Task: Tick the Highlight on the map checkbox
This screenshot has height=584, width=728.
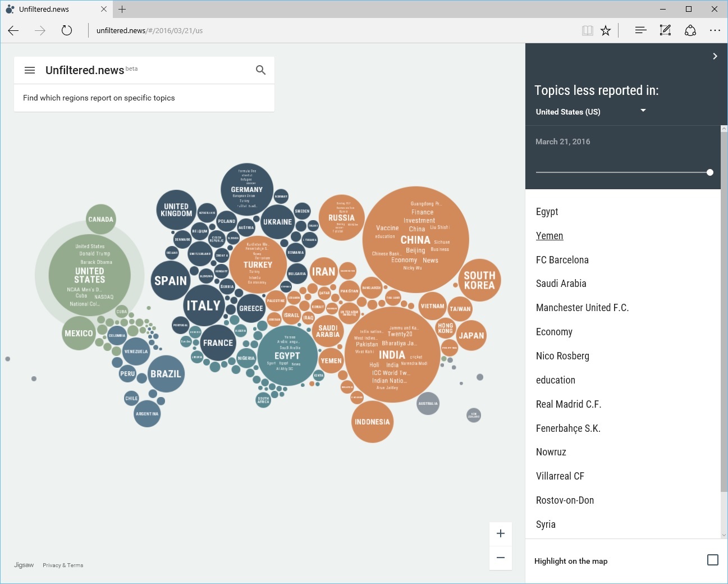Action: (x=713, y=560)
